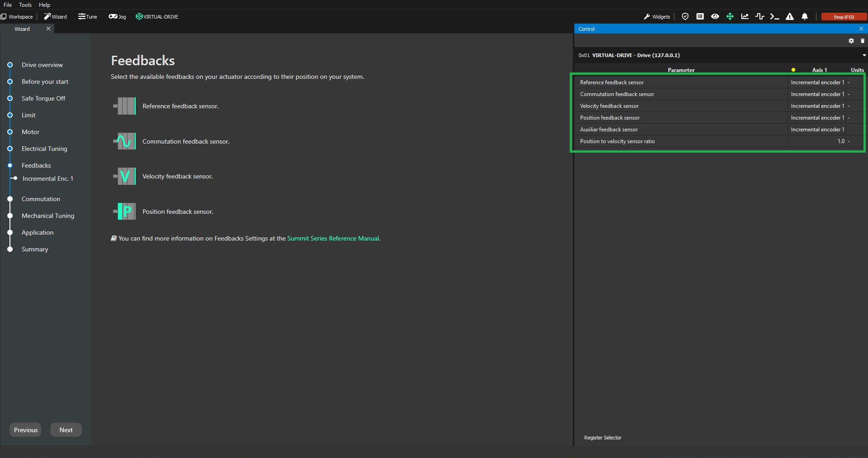Open Reference feedback sensor value dropdown
Viewport: 868px width, 458px height.
point(817,82)
